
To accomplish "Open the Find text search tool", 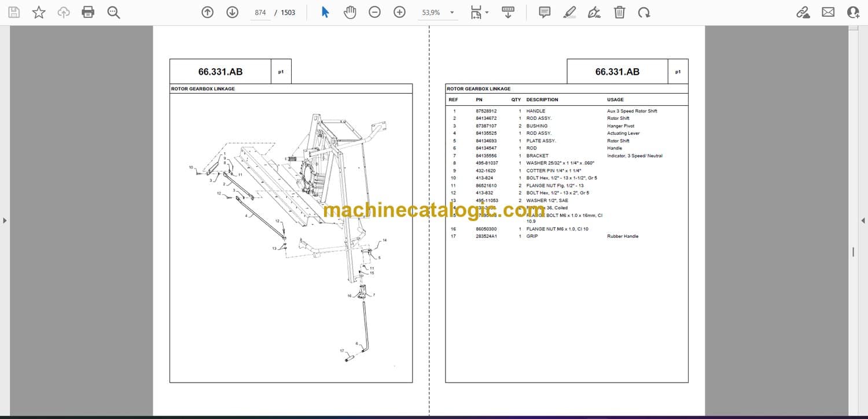I will [x=113, y=12].
